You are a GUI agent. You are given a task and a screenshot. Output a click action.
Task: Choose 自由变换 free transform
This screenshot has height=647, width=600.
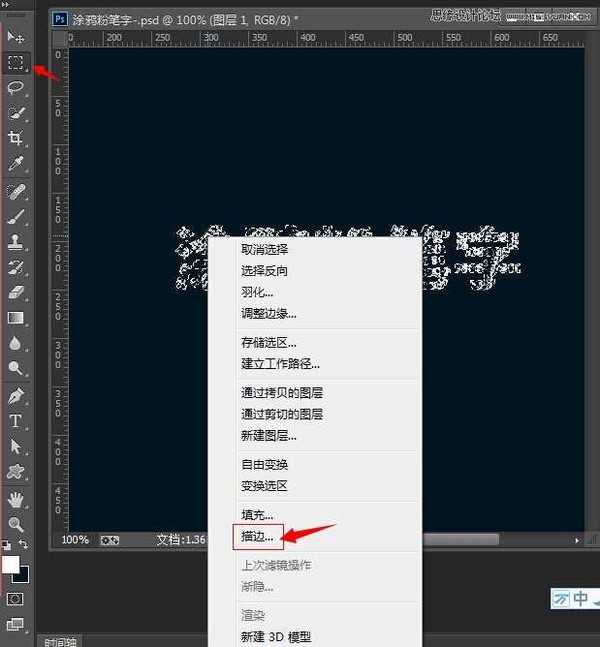click(x=265, y=465)
